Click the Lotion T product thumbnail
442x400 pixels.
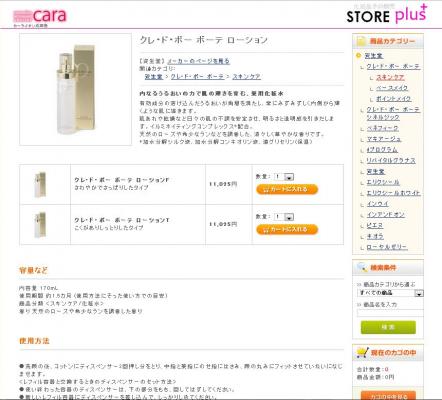click(40, 224)
